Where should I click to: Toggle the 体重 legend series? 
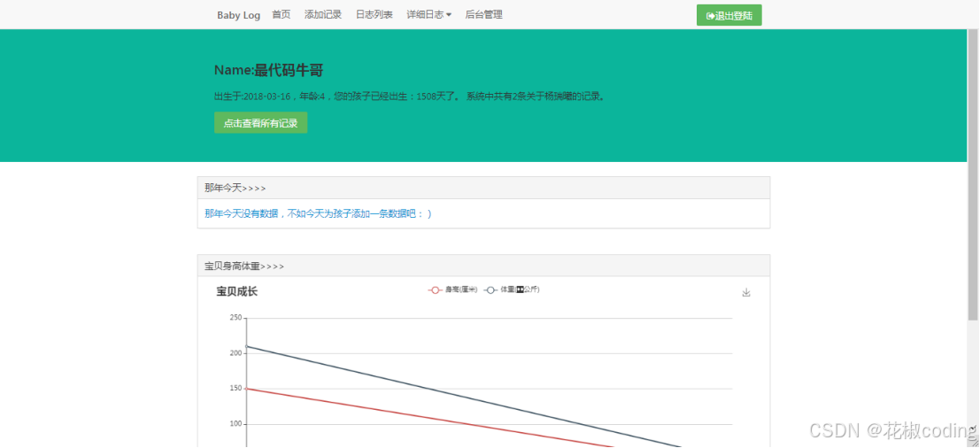coord(512,290)
